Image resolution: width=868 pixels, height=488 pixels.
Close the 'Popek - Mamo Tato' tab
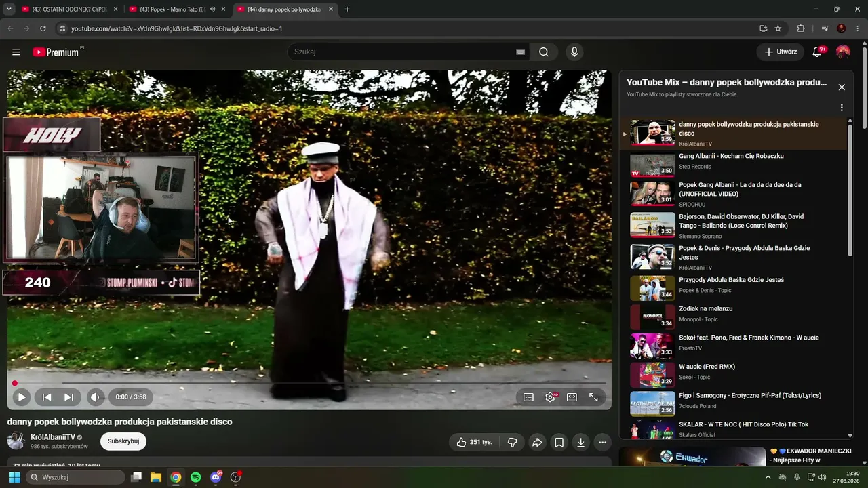223,9
